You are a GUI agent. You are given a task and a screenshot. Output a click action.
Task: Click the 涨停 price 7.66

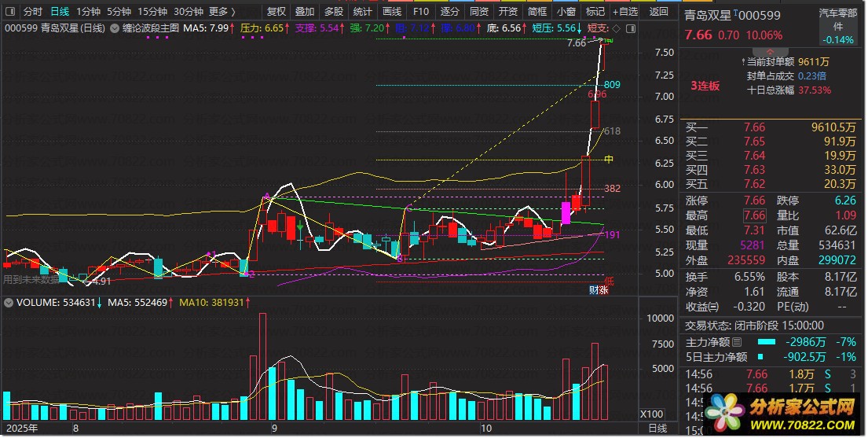(755, 201)
